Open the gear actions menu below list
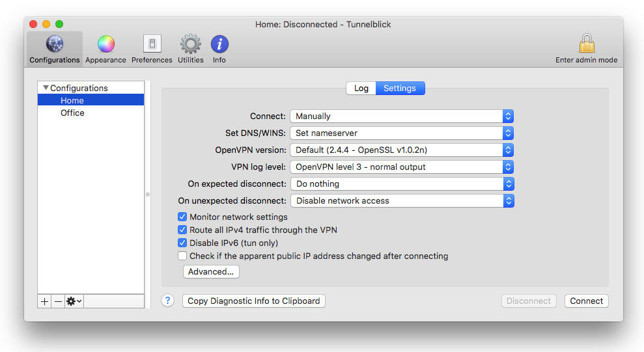Screen dimensions: 644x352 coord(74,301)
